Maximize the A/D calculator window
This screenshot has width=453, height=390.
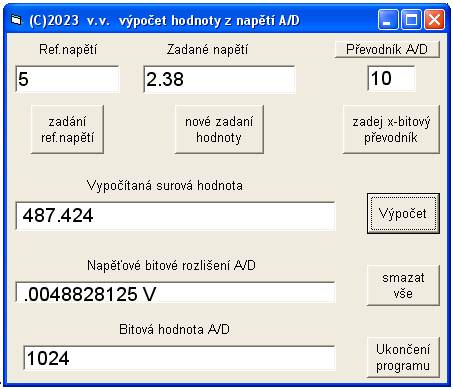(x=411, y=20)
